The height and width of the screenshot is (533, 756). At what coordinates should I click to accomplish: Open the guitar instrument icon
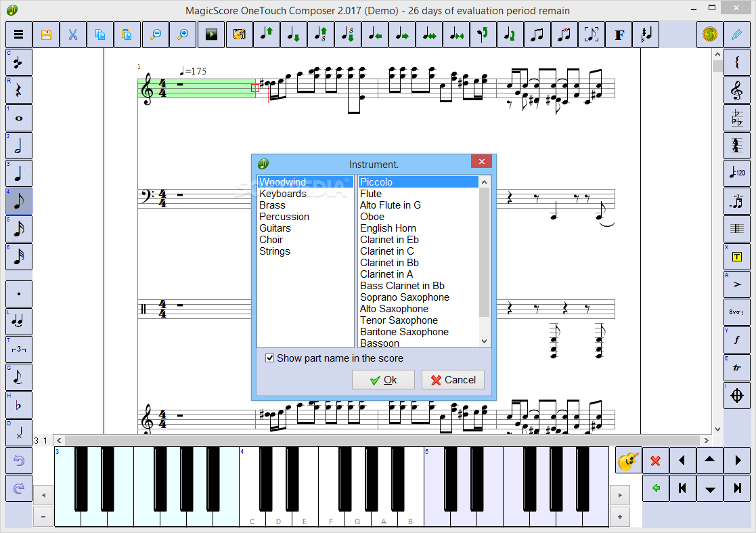click(x=628, y=461)
